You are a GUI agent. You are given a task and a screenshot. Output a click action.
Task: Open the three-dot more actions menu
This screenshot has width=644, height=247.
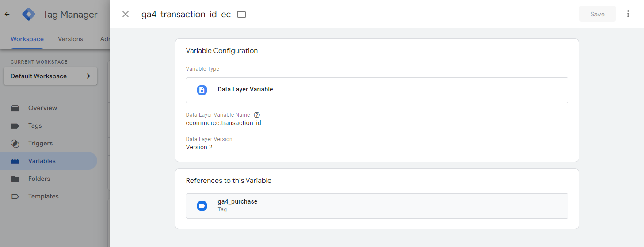[628, 14]
